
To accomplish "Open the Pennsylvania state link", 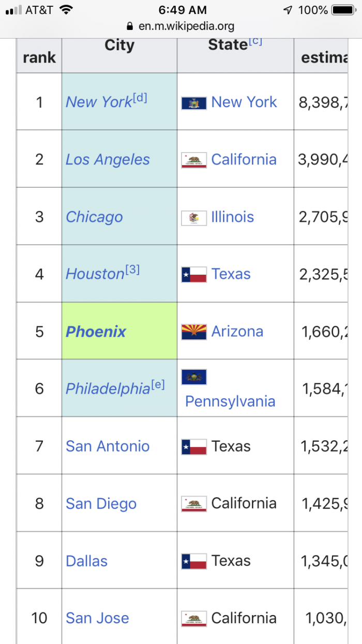I will [x=230, y=401].
